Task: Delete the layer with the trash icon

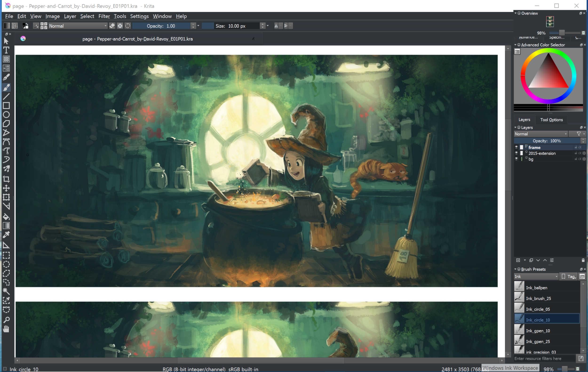Action: pyautogui.click(x=583, y=260)
